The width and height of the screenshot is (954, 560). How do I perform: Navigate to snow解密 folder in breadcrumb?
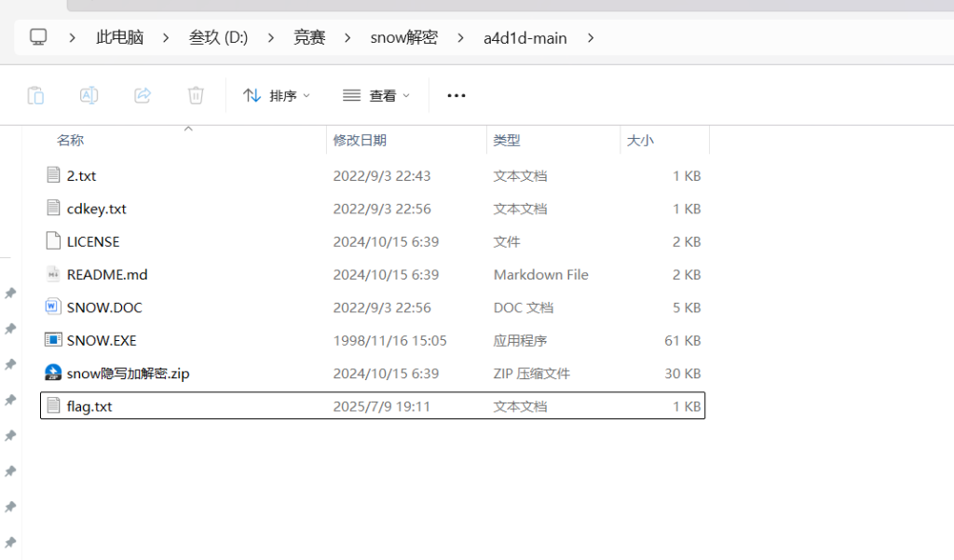tap(403, 38)
